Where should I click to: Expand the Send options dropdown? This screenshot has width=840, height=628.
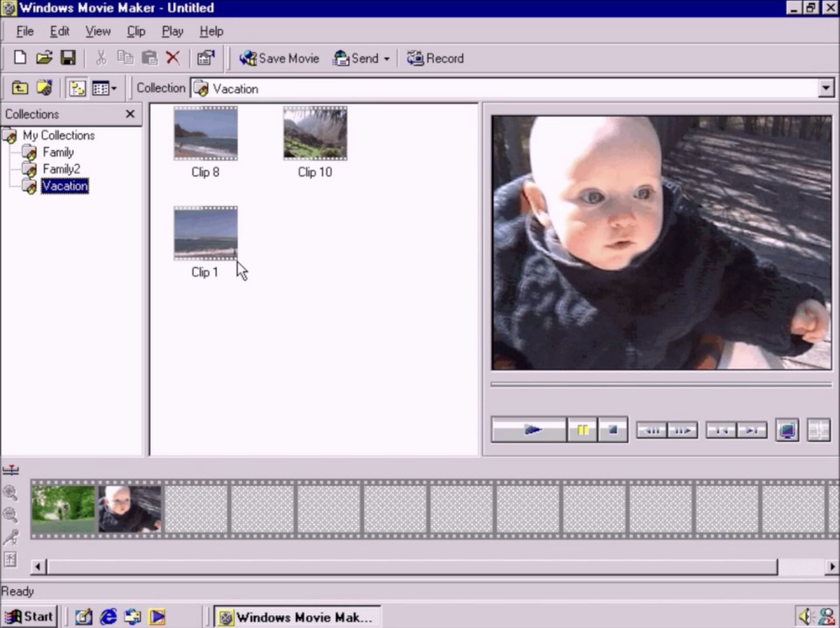pyautogui.click(x=387, y=58)
